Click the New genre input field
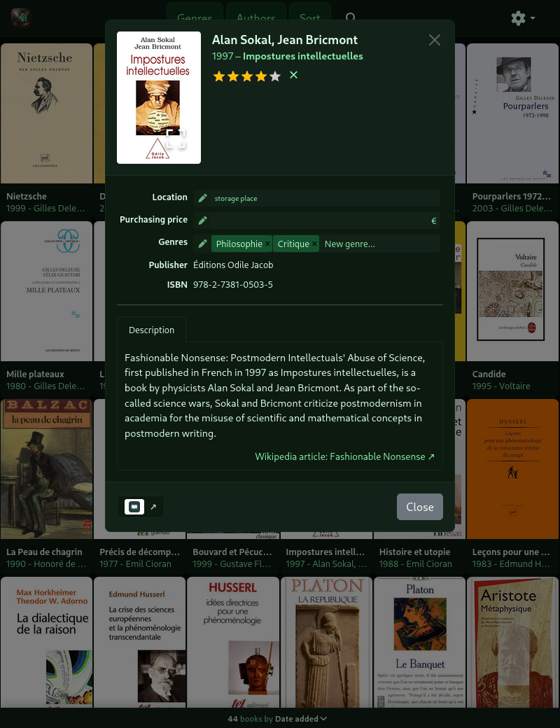Screen dimensions: 560x728 click(x=380, y=244)
